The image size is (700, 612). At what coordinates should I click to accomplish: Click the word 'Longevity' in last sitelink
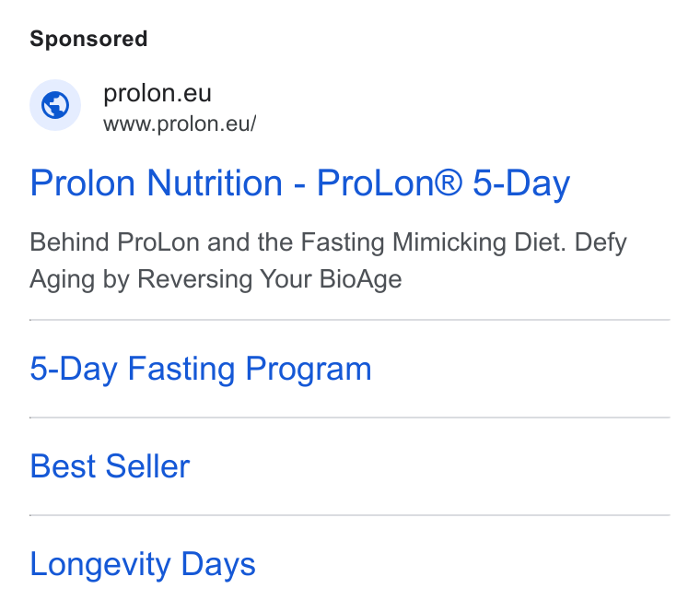(x=100, y=564)
